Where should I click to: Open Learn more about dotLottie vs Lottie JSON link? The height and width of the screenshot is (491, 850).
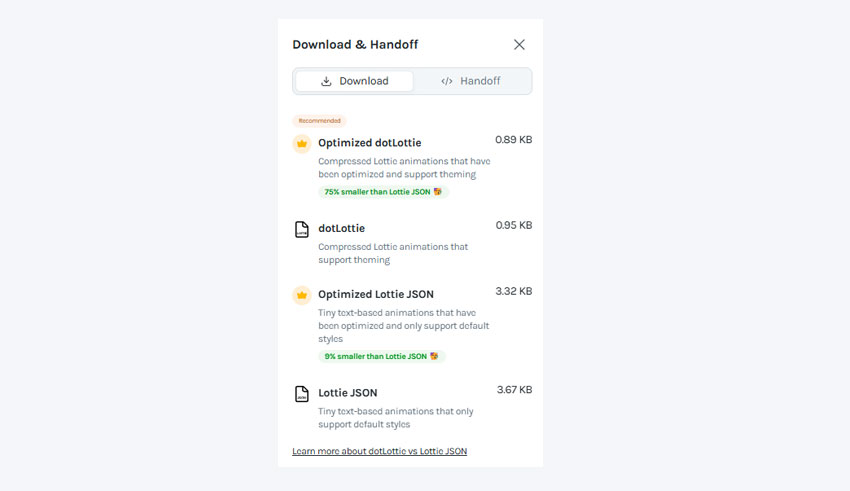[379, 451]
